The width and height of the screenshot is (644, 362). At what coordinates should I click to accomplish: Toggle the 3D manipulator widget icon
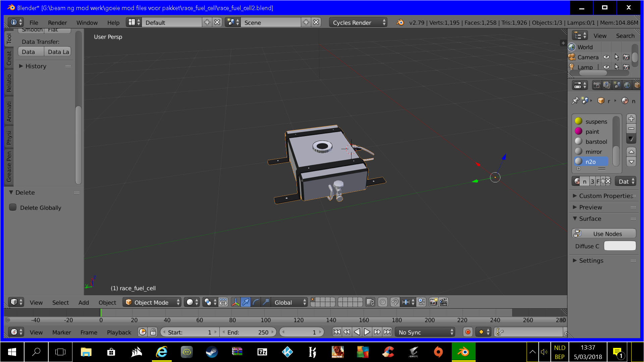tap(236, 302)
